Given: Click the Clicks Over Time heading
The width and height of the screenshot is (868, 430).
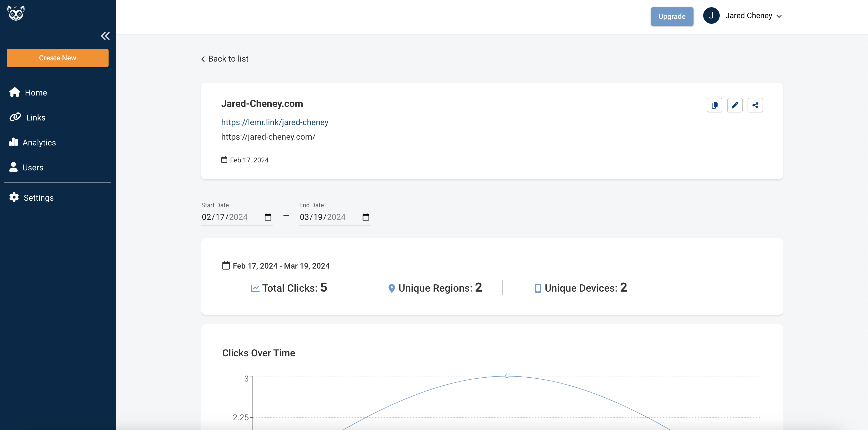Looking at the screenshot, I should pyautogui.click(x=259, y=353).
